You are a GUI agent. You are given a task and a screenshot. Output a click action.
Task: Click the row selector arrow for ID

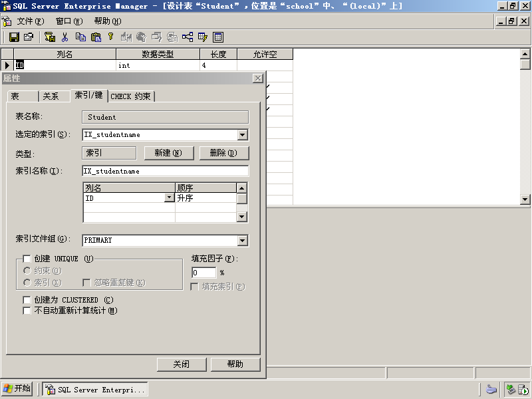pos(7,65)
